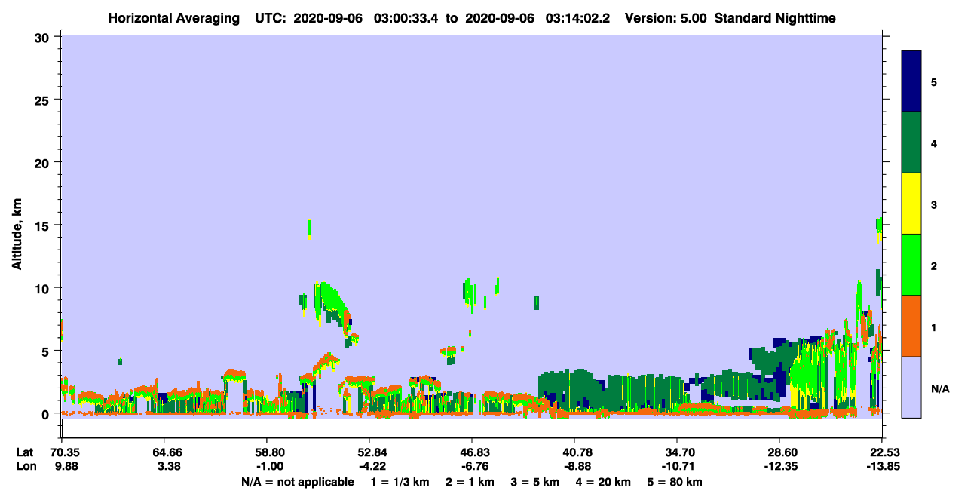Click the start time '03:00:33.4'

[406, 17]
